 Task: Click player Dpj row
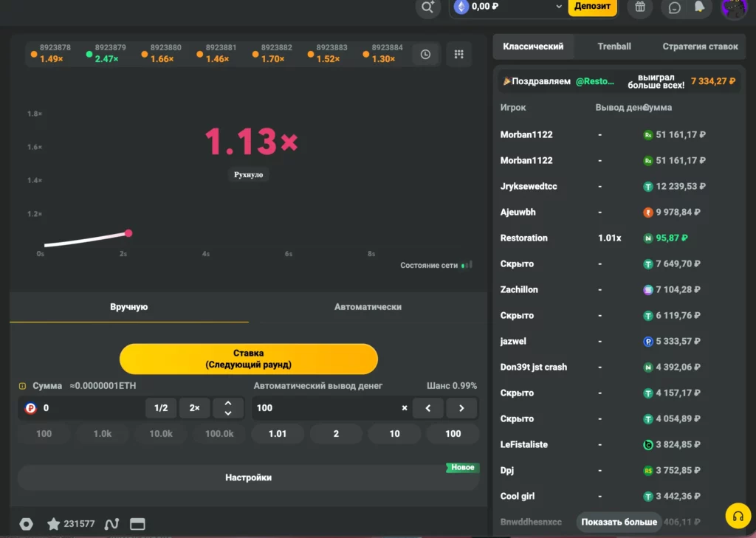click(619, 470)
